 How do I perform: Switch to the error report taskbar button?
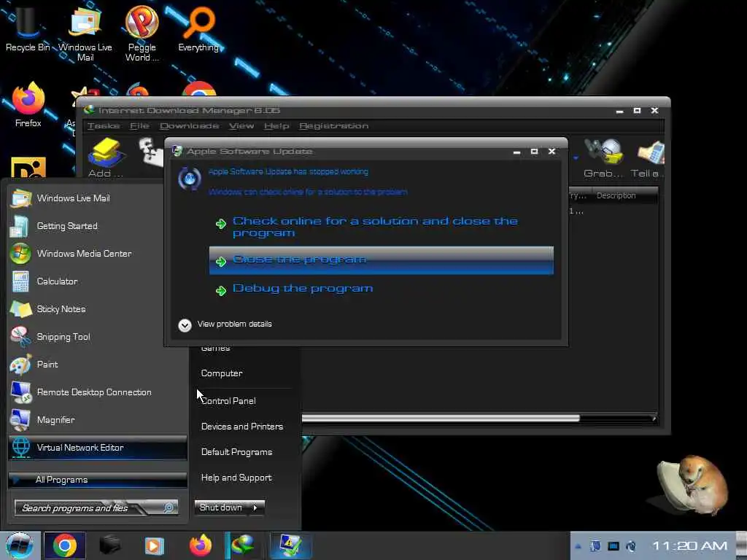pyautogui.click(x=290, y=545)
